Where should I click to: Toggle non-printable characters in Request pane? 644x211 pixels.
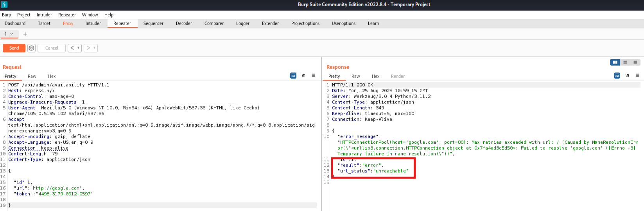click(x=303, y=75)
